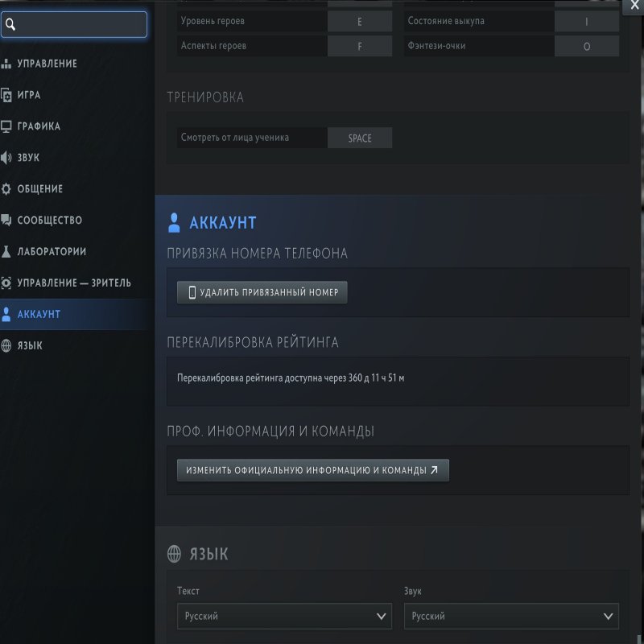Image resolution: width=644 pixels, height=644 pixels.
Task: Open Управление — Зритель icon section
Action: 7,283
